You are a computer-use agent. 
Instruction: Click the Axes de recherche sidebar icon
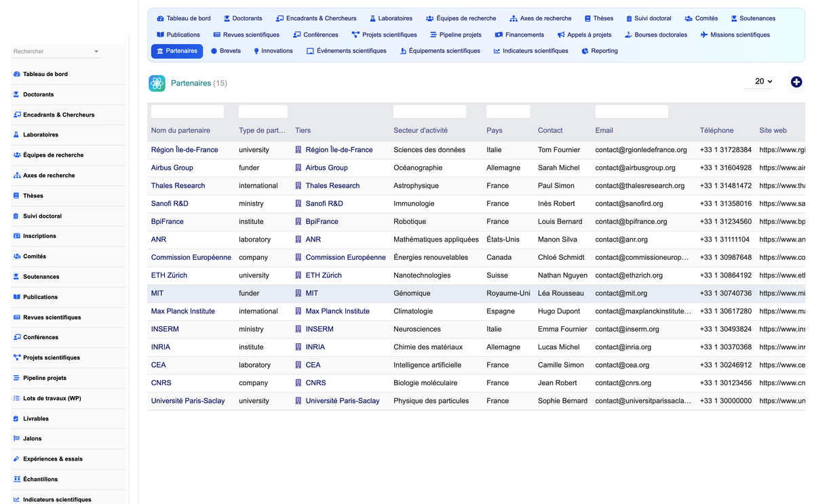coord(17,176)
